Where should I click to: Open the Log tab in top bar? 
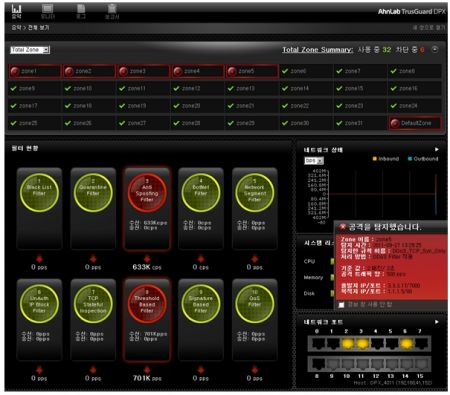tap(81, 12)
